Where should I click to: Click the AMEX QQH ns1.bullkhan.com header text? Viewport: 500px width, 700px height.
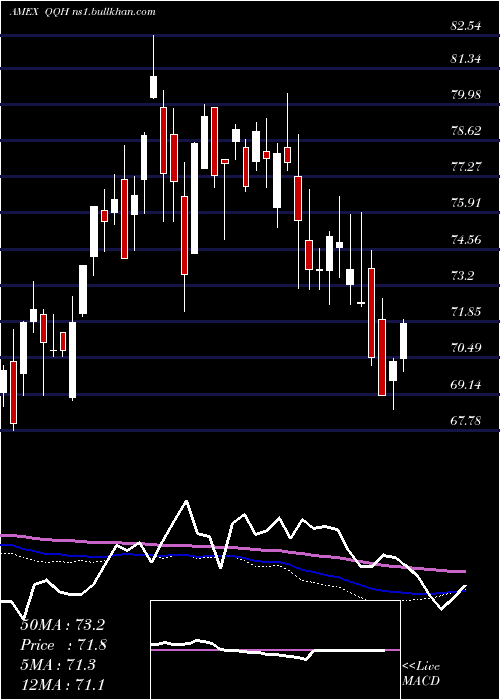pos(82,12)
